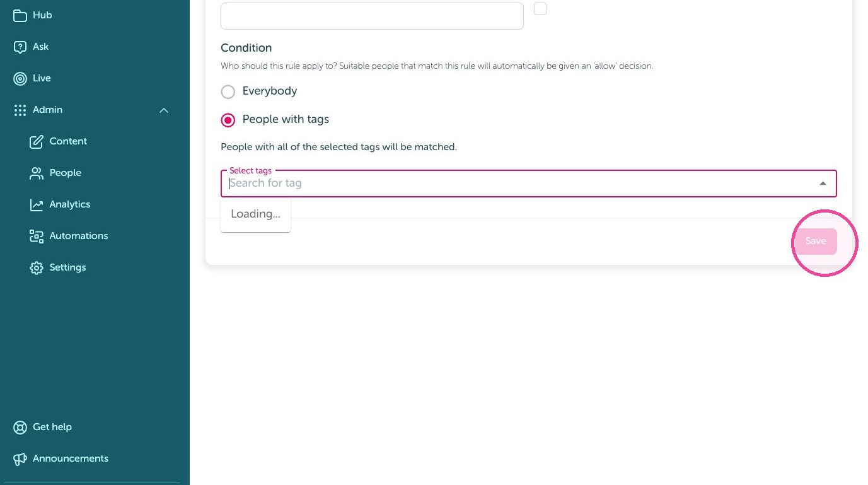Toggle the Select tags dropdown arrow
The height and width of the screenshot is (485, 868).
tap(823, 184)
